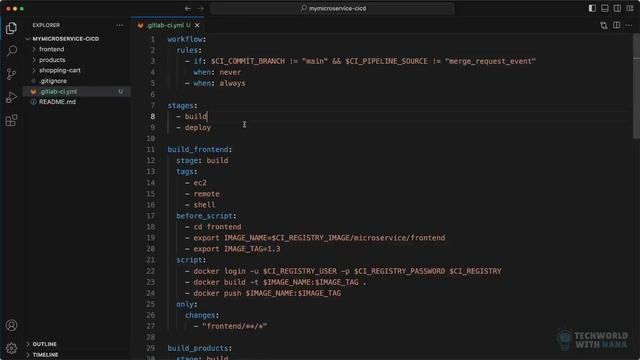Click 'remote' tag on line 15
Screen dimensions: 640x360
[x=207, y=193]
